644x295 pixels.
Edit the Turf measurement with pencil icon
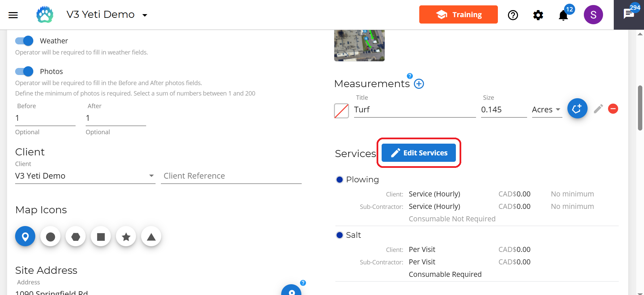(x=598, y=109)
